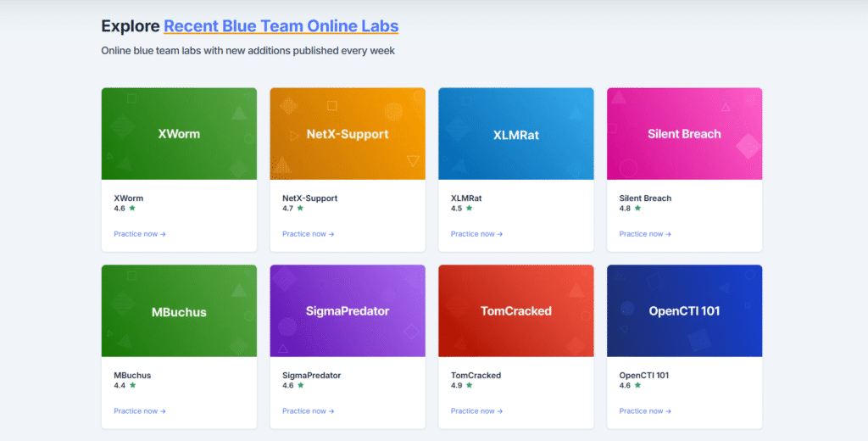
Task: Click the XLMRat title text below the banner
Action: tap(467, 198)
